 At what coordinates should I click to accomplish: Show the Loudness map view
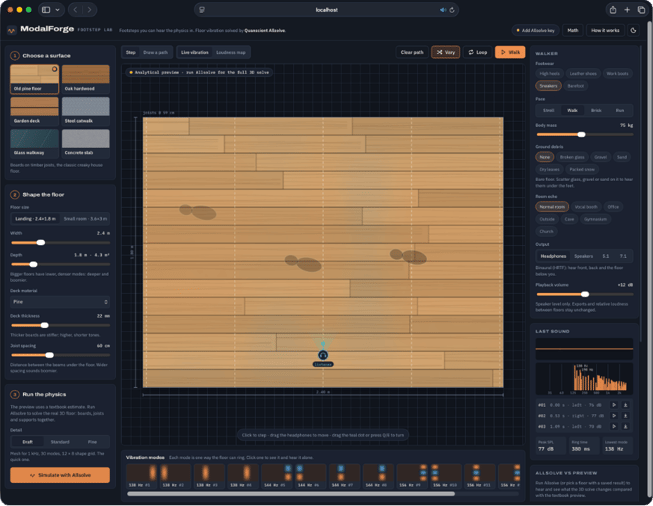point(231,52)
